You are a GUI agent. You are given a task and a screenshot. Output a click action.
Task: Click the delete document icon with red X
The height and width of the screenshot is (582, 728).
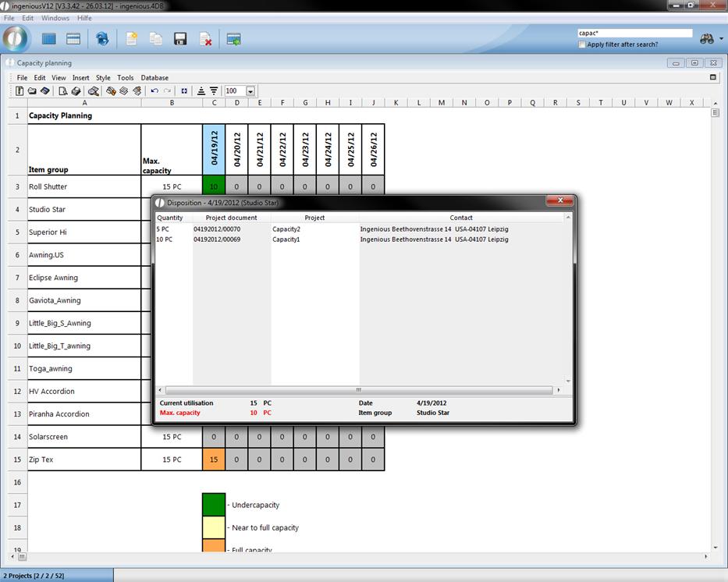coord(206,39)
